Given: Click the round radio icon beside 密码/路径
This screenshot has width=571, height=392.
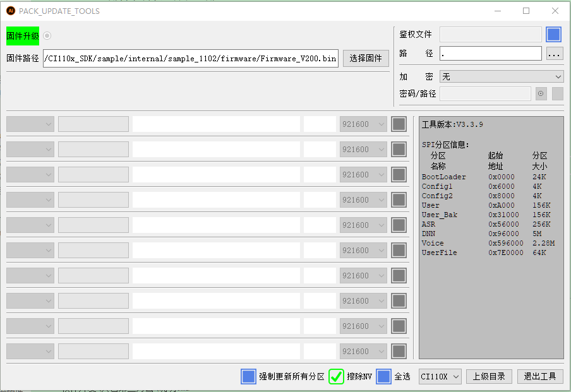Looking at the screenshot, I should click(x=541, y=93).
